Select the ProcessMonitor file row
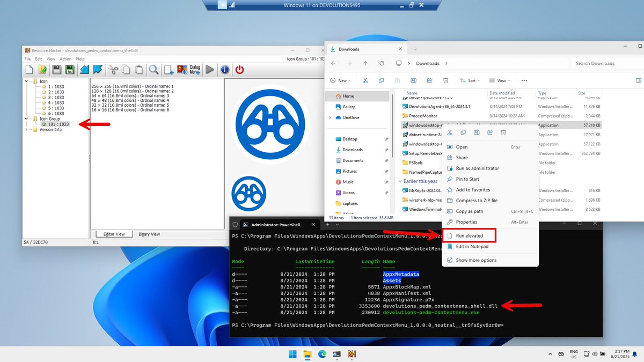Viewport: 644px width, 362px height. pyautogui.click(x=502, y=115)
